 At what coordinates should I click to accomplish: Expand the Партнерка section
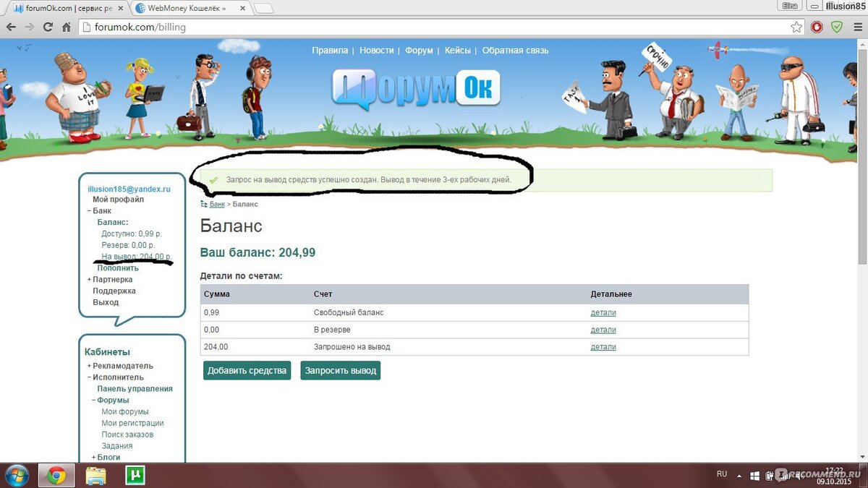(x=90, y=280)
